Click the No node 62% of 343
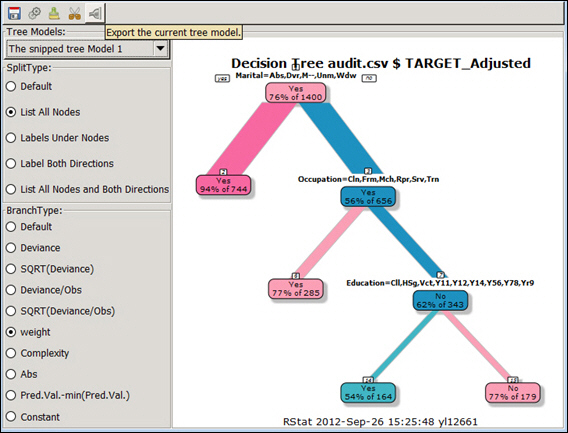The height and width of the screenshot is (433, 568). click(x=440, y=300)
